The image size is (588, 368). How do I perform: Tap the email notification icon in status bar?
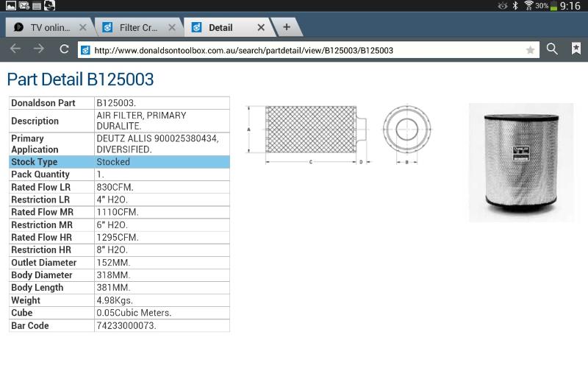click(24, 6)
